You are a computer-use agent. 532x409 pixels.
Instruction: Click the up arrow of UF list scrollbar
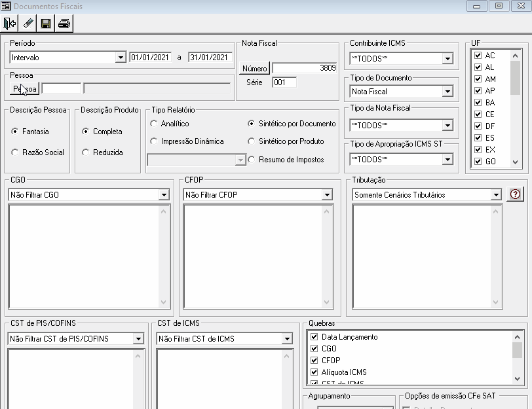[x=515, y=56]
